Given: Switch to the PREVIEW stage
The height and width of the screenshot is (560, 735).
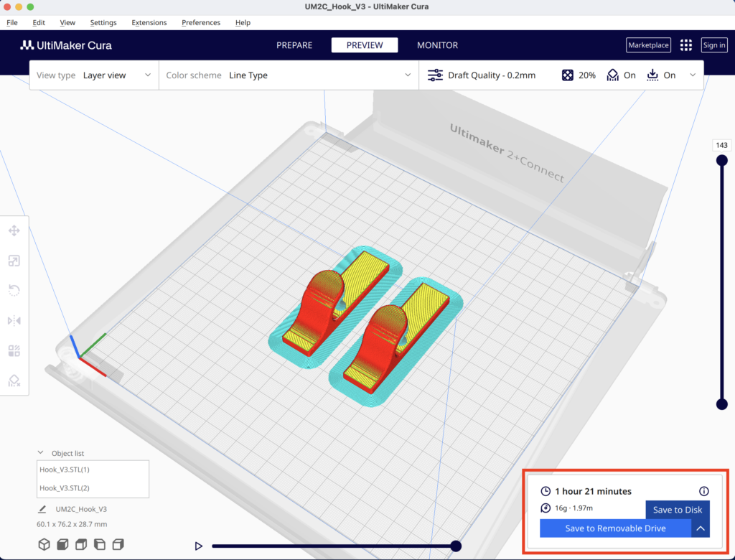Looking at the screenshot, I should [x=365, y=45].
